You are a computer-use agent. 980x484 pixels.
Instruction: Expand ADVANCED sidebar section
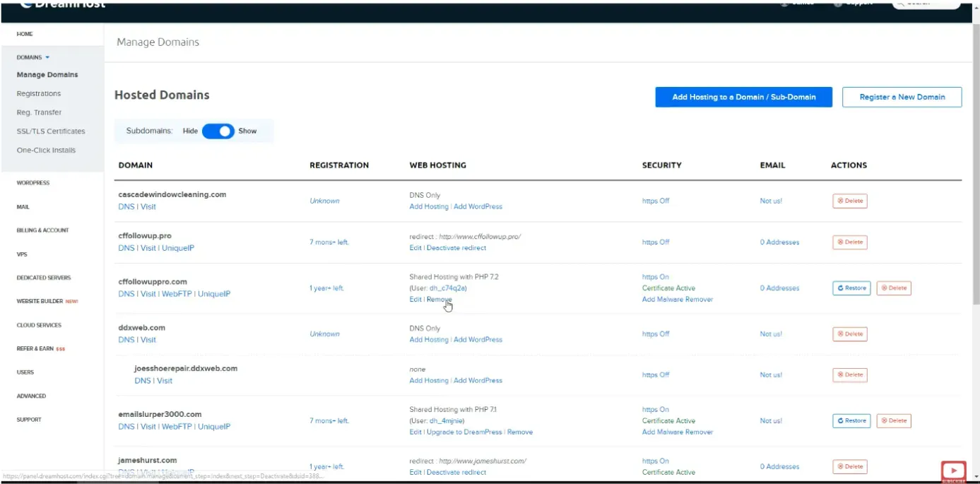(31, 396)
